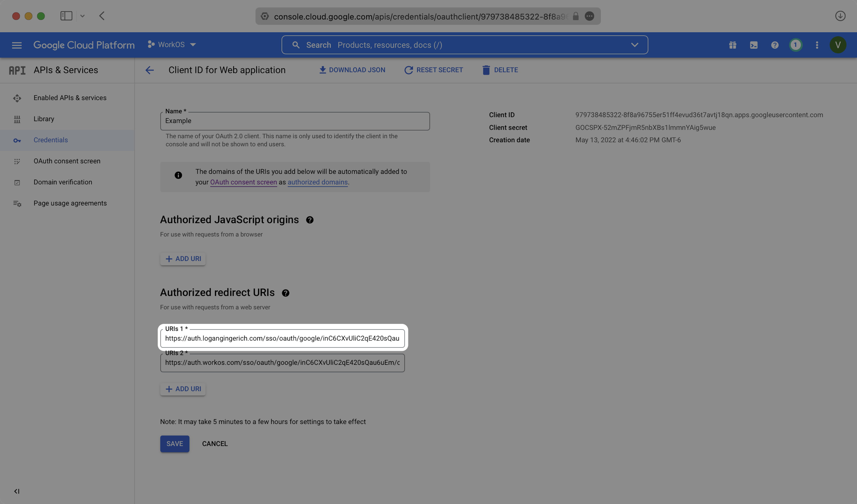Click the URIs 2 input field
Viewport: 857px width, 504px height.
tap(282, 363)
